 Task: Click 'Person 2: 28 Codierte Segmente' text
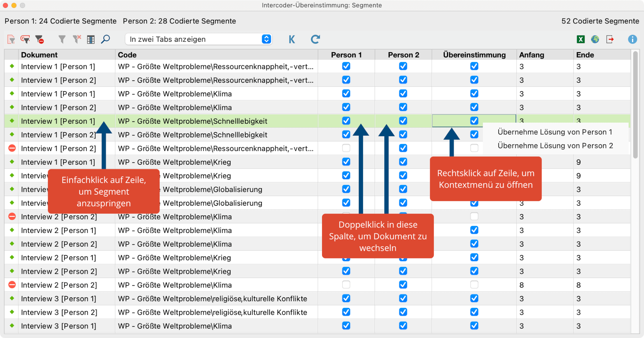pos(179,21)
